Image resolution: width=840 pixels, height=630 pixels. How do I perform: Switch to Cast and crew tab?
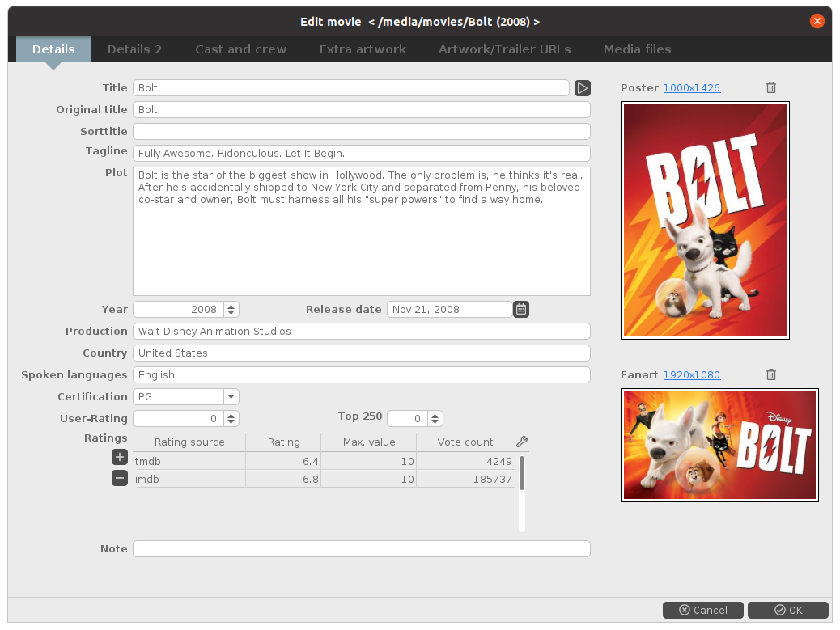coord(240,49)
